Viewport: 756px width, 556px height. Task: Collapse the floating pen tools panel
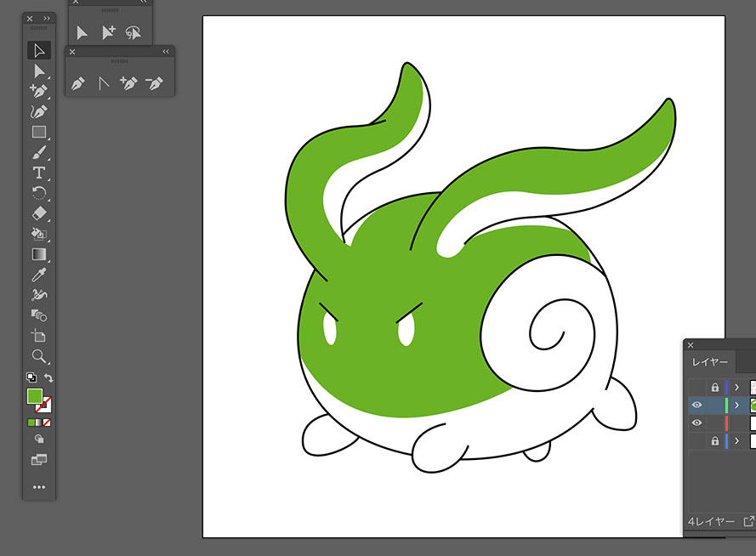click(166, 52)
